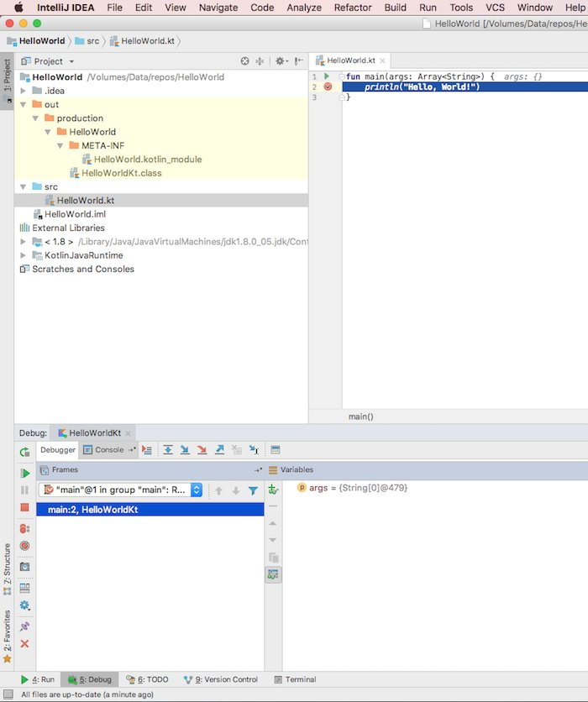588x702 pixels.
Task: Close the HelloWorldKt debug session tab
Action: (x=128, y=433)
